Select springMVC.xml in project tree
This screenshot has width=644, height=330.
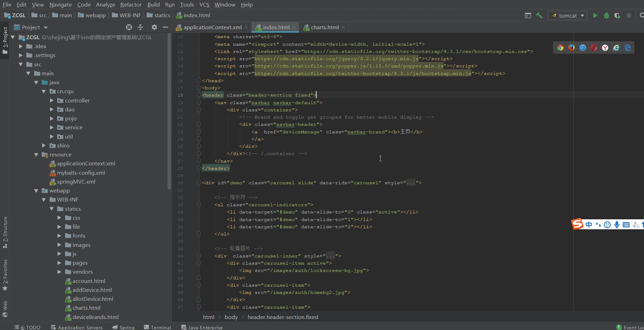point(76,181)
